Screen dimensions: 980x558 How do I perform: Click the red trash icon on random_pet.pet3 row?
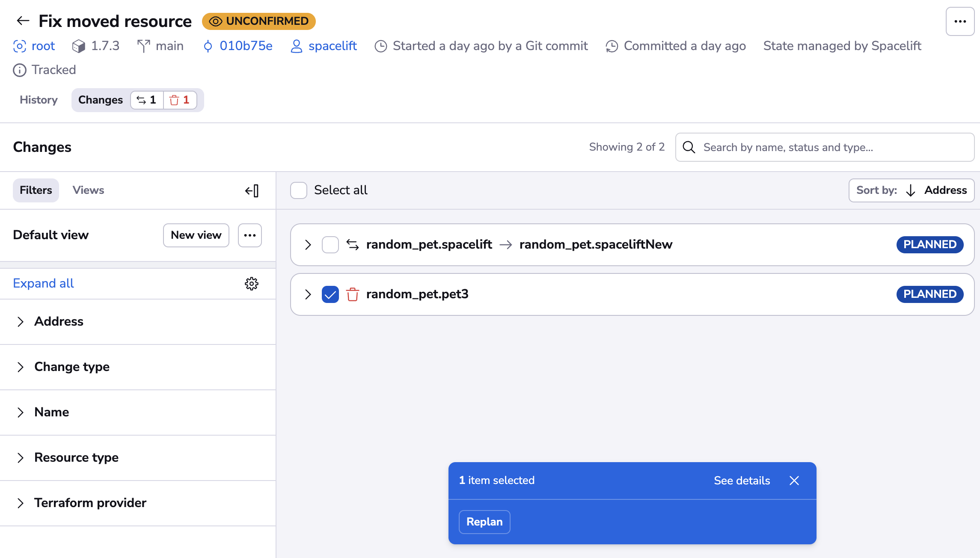pos(352,294)
